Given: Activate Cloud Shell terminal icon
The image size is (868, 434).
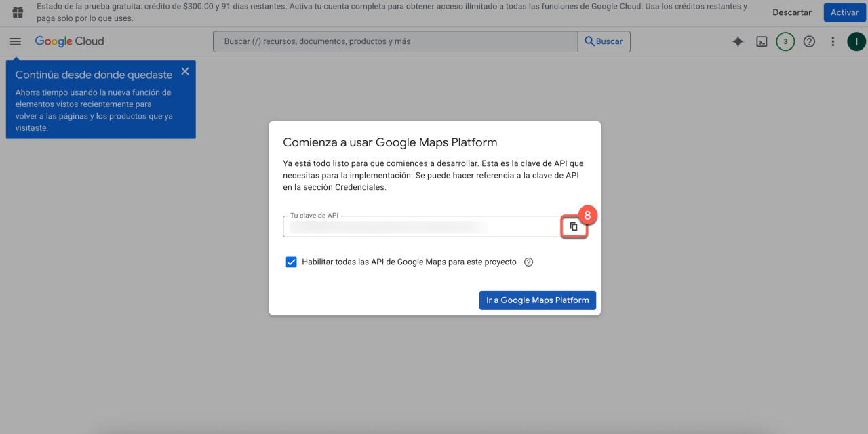Looking at the screenshot, I should [x=762, y=41].
